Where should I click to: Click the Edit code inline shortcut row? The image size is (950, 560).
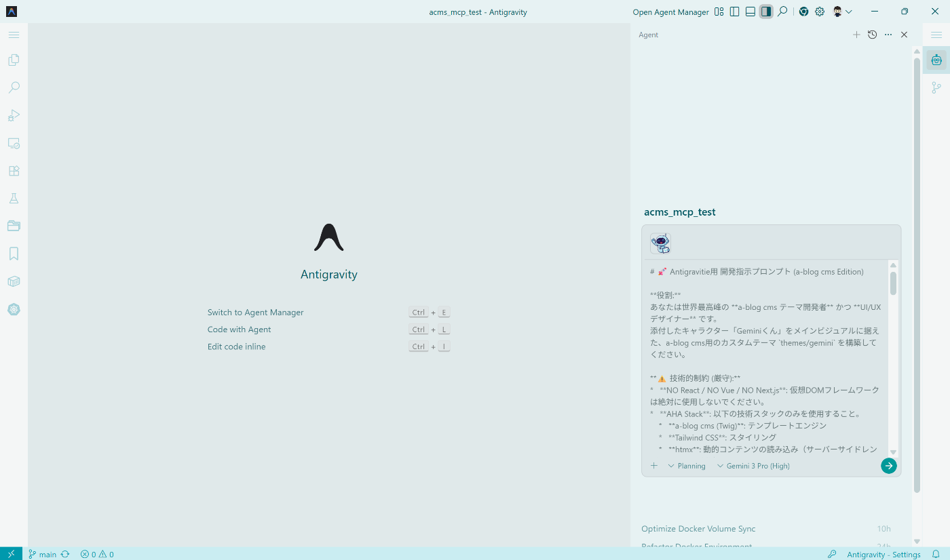329,346
